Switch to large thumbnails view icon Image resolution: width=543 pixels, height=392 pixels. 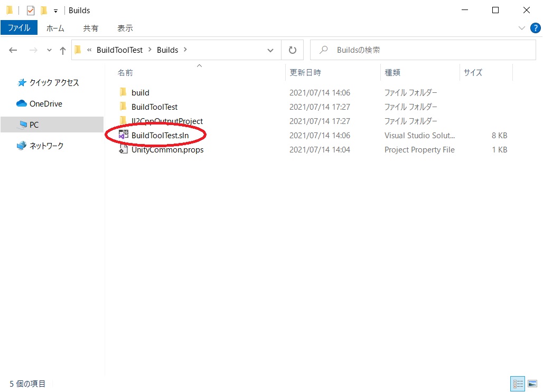tap(532, 384)
